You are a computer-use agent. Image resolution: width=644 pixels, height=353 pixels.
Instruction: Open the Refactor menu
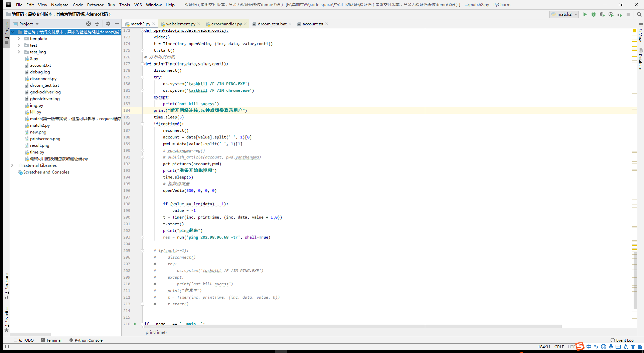tap(95, 5)
